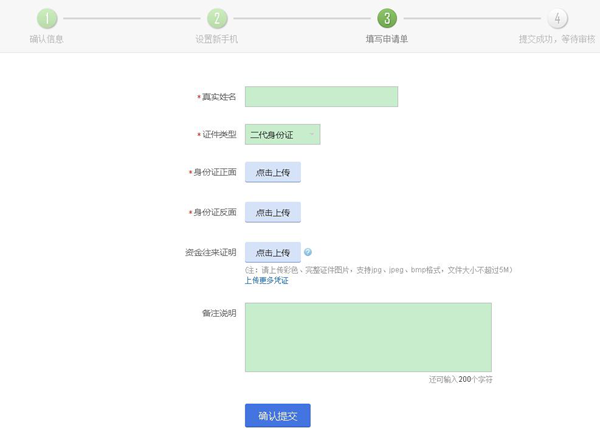Click the 证件类型 field label
This screenshot has width=600, height=431.
click(x=218, y=135)
